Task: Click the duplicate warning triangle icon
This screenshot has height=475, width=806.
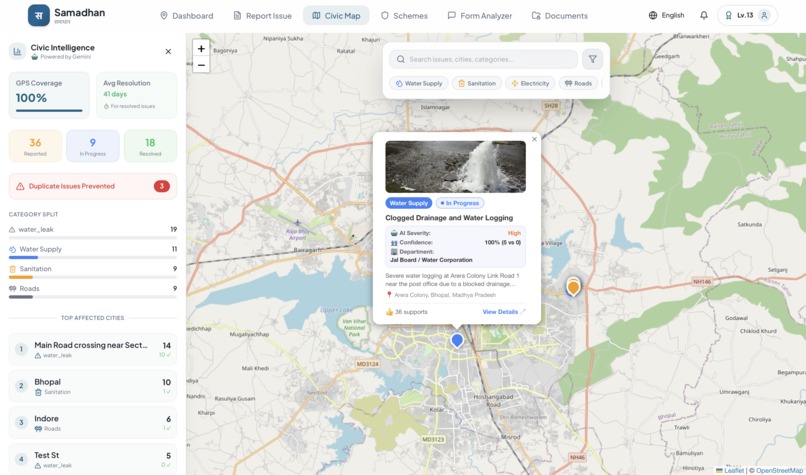Action: point(20,186)
